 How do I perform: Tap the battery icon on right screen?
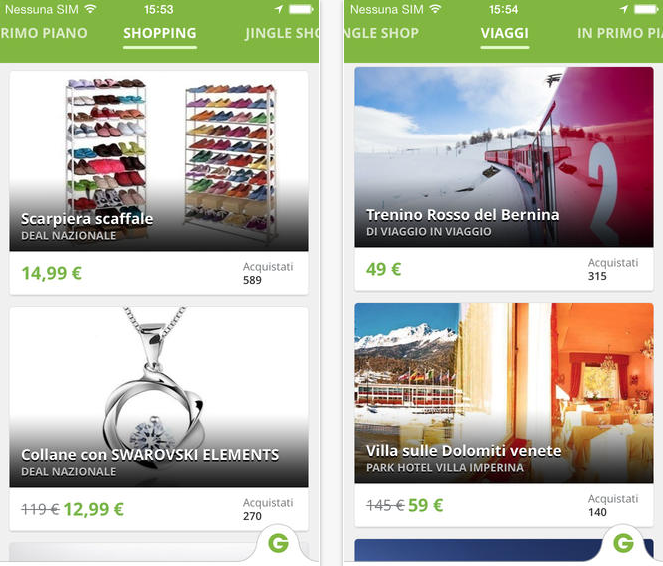tap(649, 9)
